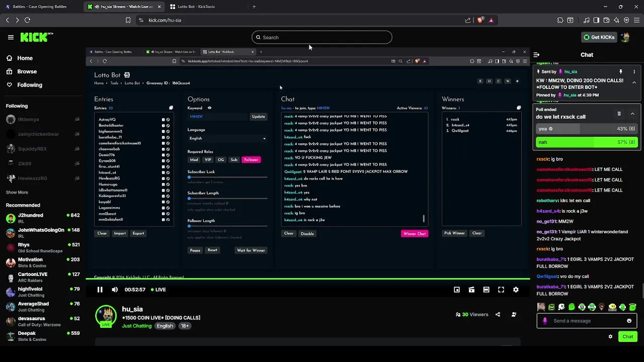Viewport: 644px width, 362px height.
Task: Mute the stream volume
Action: [x=115, y=290]
